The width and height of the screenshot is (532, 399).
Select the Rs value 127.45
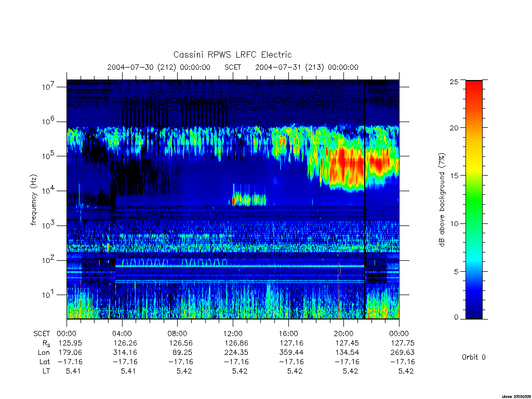pyautogui.click(x=347, y=343)
